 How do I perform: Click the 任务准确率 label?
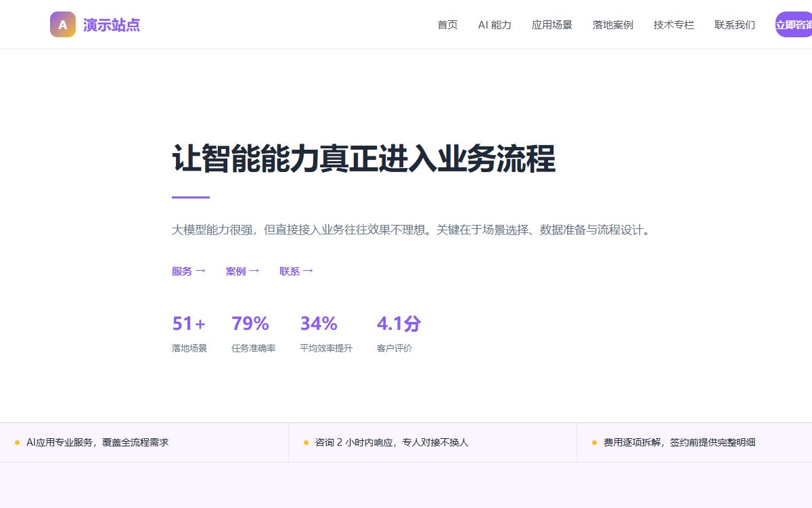[x=253, y=348]
